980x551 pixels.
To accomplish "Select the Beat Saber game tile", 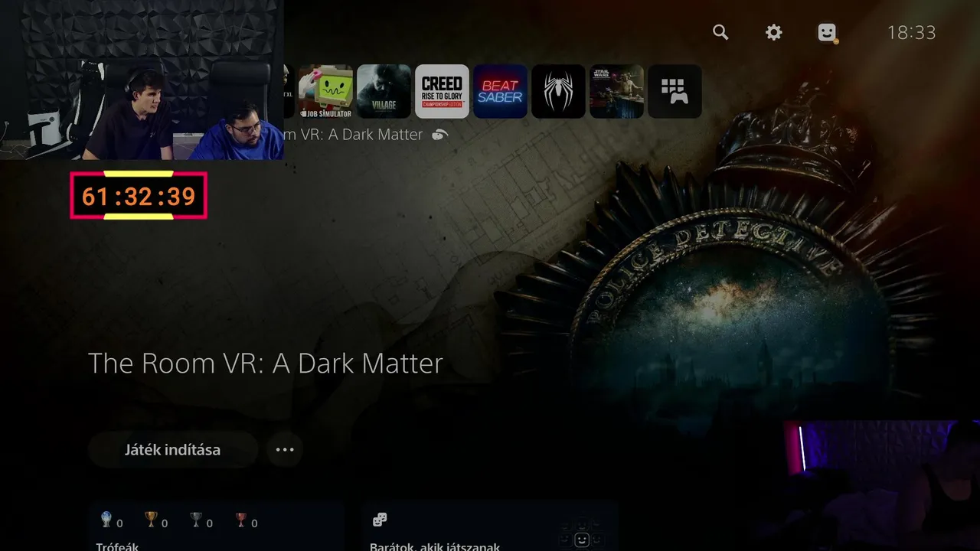I will [x=500, y=91].
